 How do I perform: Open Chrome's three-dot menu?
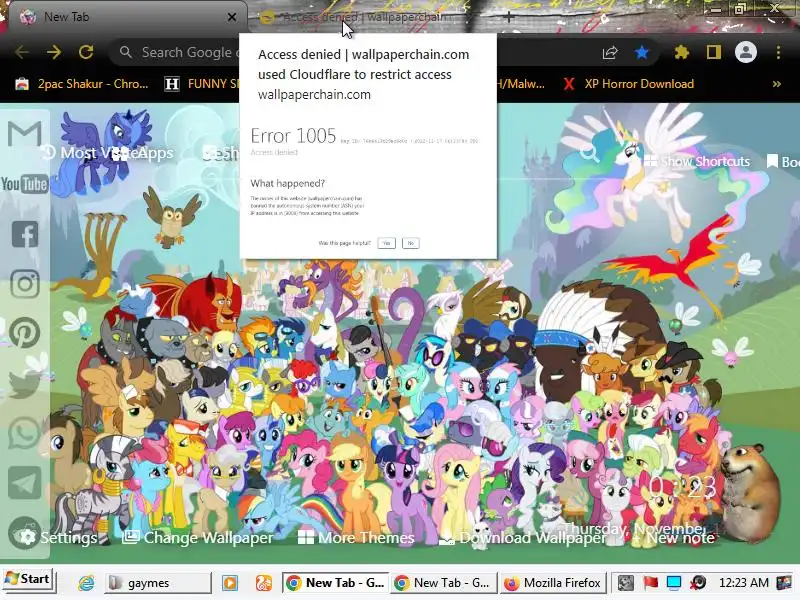778,52
